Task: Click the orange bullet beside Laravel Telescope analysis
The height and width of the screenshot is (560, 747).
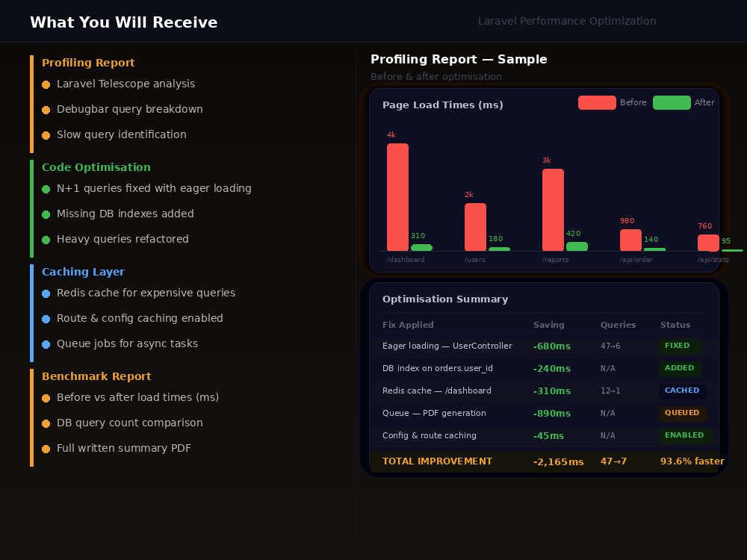Action: 46,85
